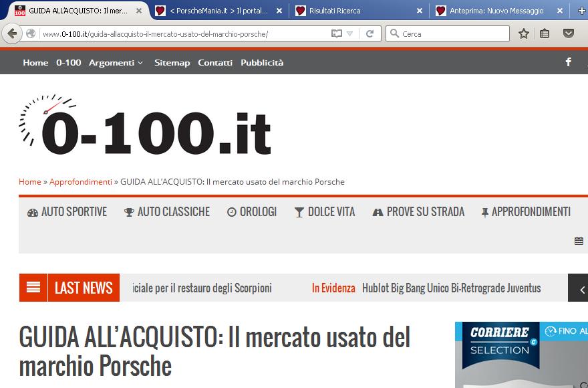Open reader view book icon in address bar
This screenshot has width=588, height=388.
coord(336,34)
